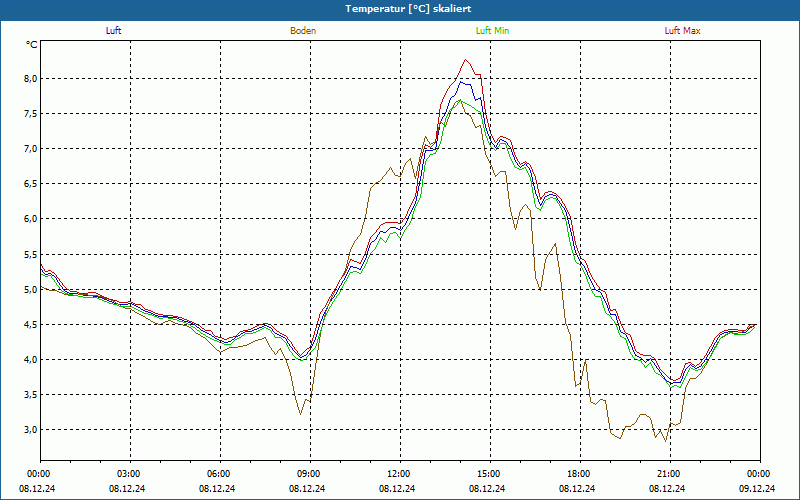Click the 18:00 time axis label

[x=579, y=474]
